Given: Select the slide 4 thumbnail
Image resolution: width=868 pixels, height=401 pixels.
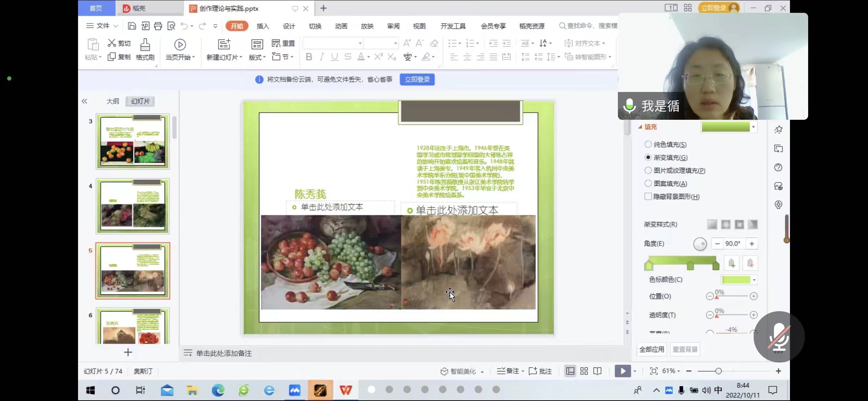Looking at the screenshot, I should (x=133, y=206).
